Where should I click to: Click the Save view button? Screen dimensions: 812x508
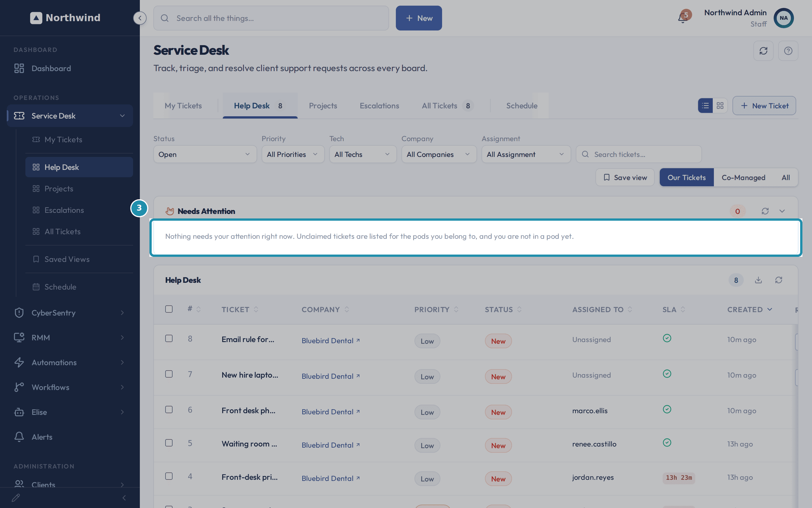625,178
